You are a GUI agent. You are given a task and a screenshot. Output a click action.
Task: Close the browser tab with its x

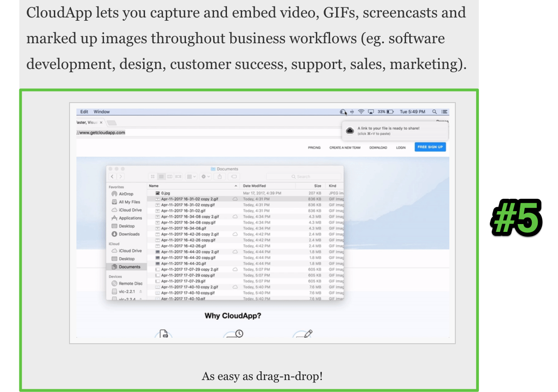point(101,123)
